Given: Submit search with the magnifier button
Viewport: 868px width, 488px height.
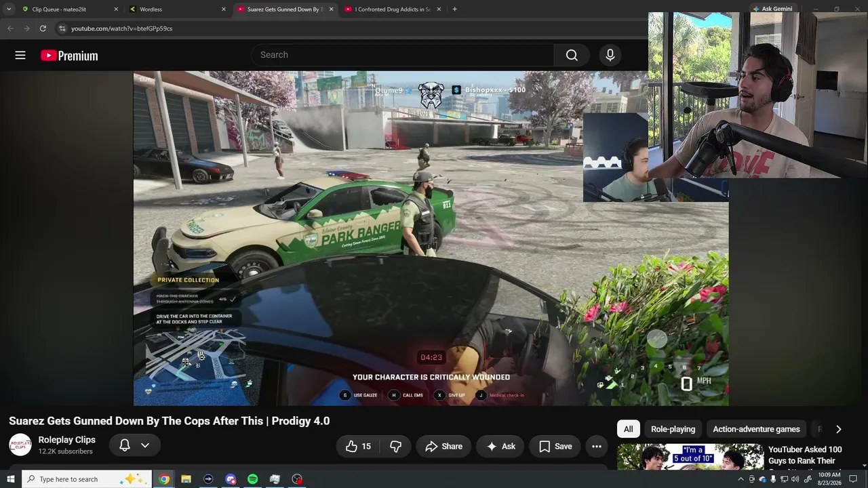Looking at the screenshot, I should pos(572,55).
